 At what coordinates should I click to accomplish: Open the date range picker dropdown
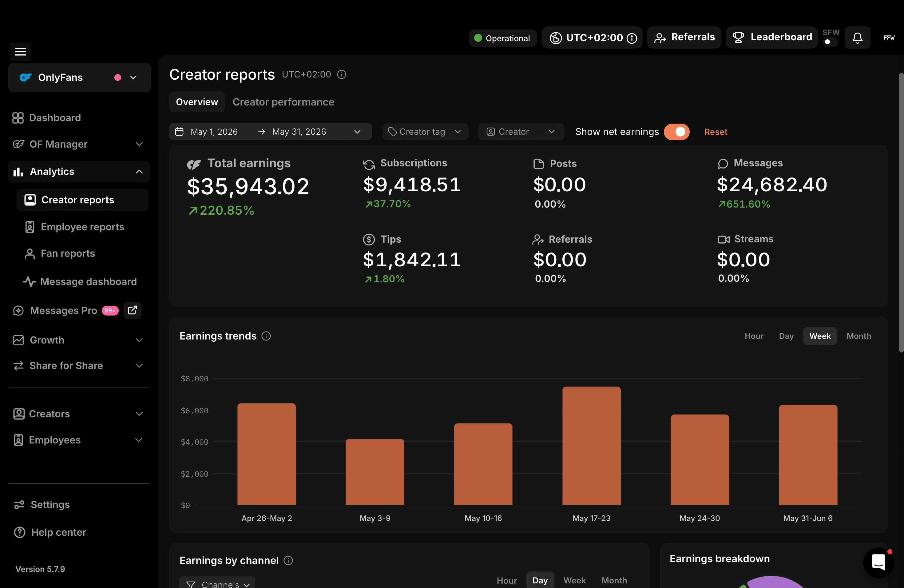point(270,132)
